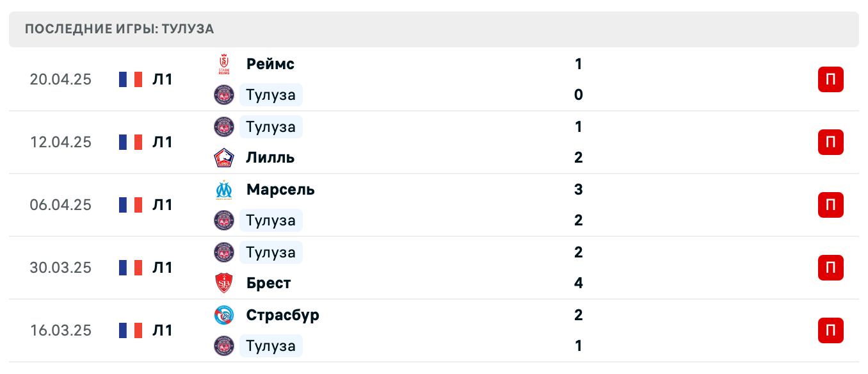This screenshot has width=868, height=374.
Task: Click the score 3 of the Marseille match
Action: 578,190
